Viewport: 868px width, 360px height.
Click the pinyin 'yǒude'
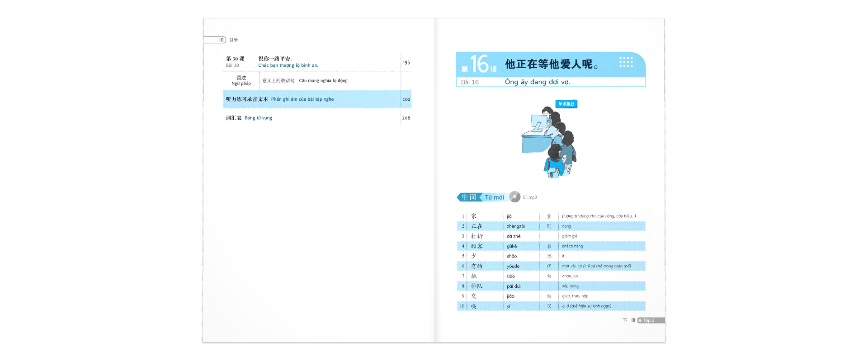[x=513, y=266]
